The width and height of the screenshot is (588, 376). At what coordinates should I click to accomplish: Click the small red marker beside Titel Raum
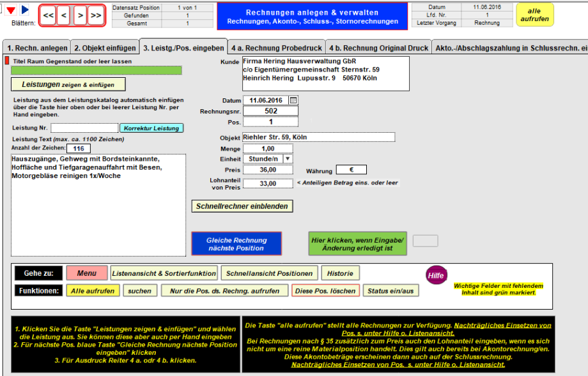tap(7, 61)
